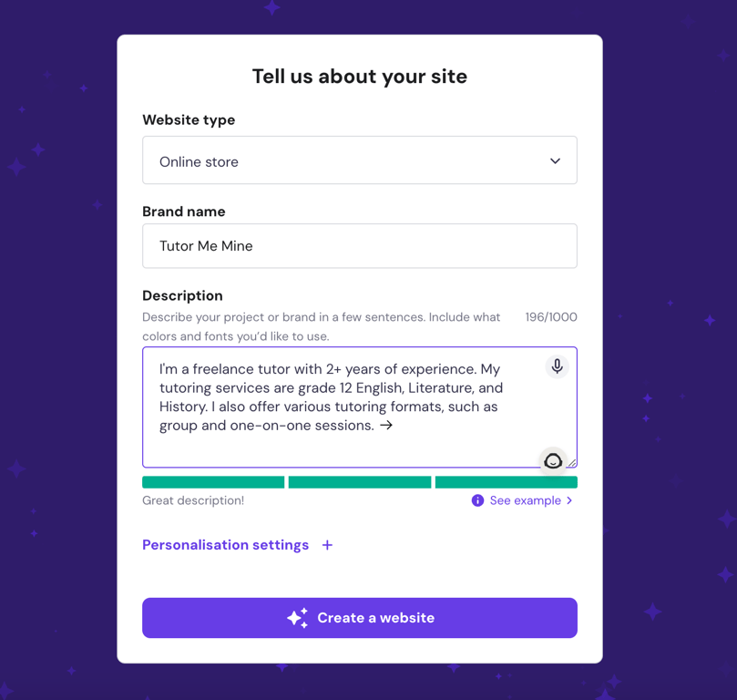Click the Brand name field showing Tutor Me Mine
737x700 pixels.
coord(359,245)
